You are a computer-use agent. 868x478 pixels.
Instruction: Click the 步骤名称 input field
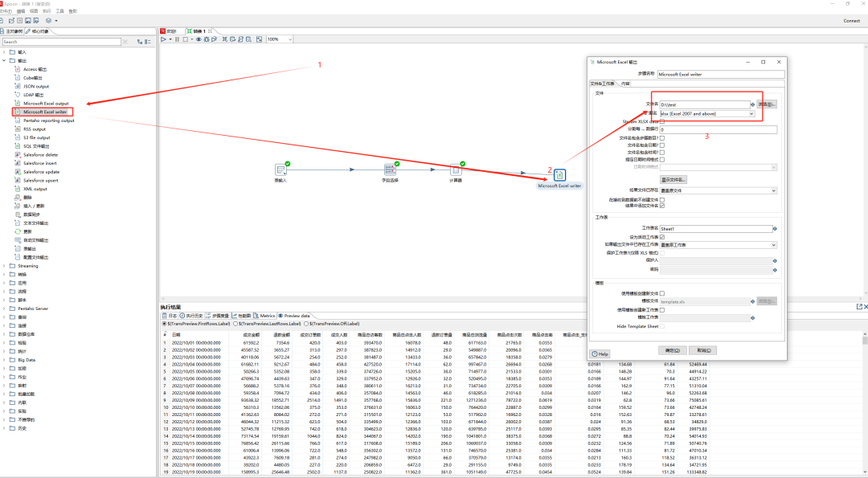click(x=721, y=74)
